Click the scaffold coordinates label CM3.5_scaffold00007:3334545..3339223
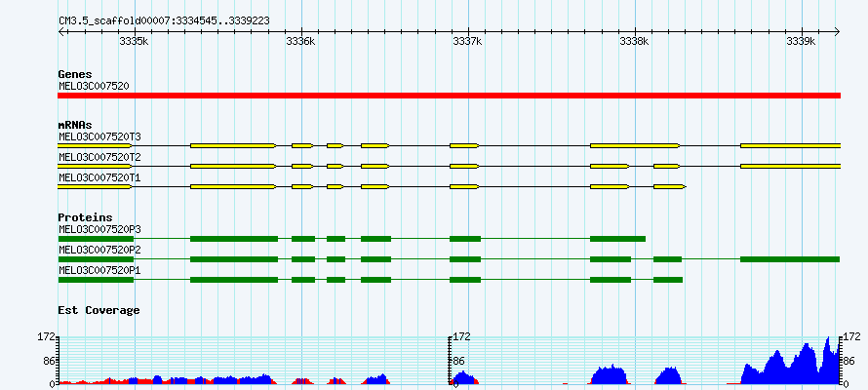The width and height of the screenshot is (868, 390). (165, 20)
